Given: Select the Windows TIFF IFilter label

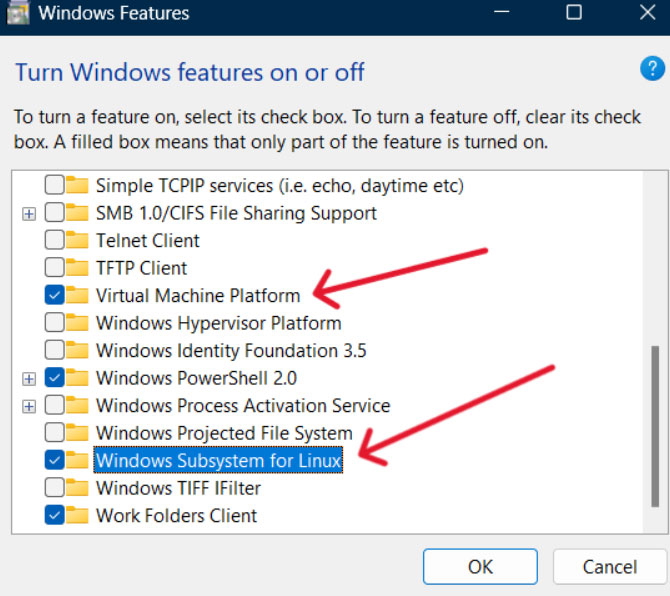Looking at the screenshot, I should (178, 488).
